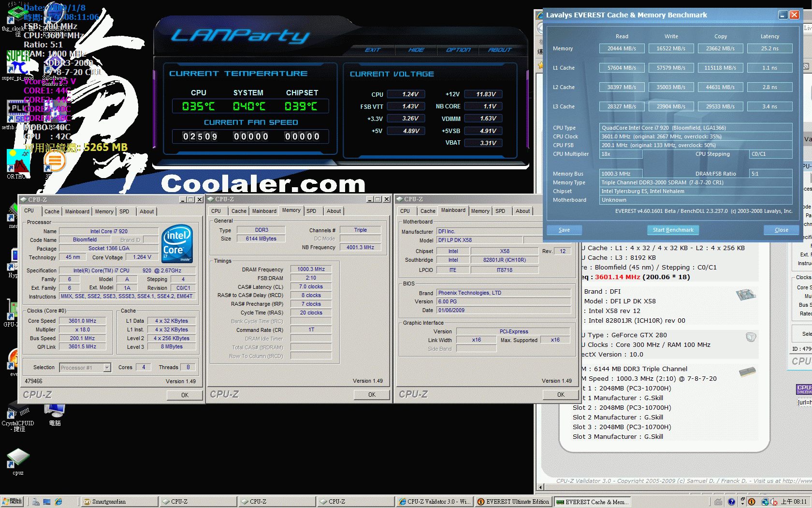Open About tab in the right CPU-Z window
This screenshot has width=812, height=508.
(522, 211)
